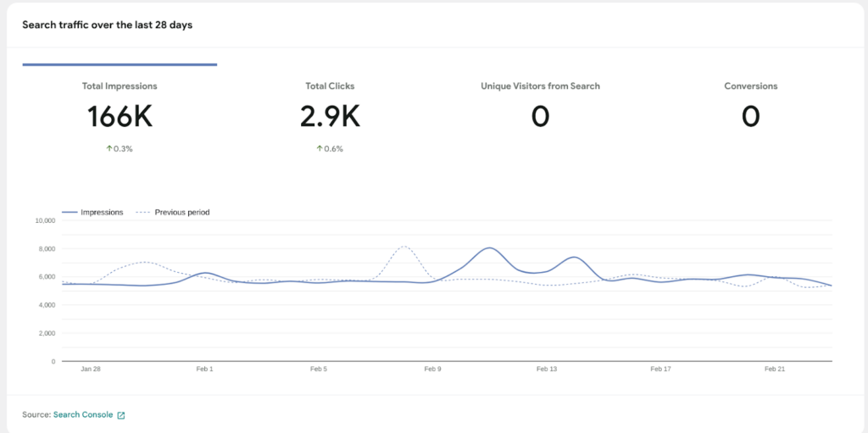Click the green up arrow under 166K

[x=108, y=149]
